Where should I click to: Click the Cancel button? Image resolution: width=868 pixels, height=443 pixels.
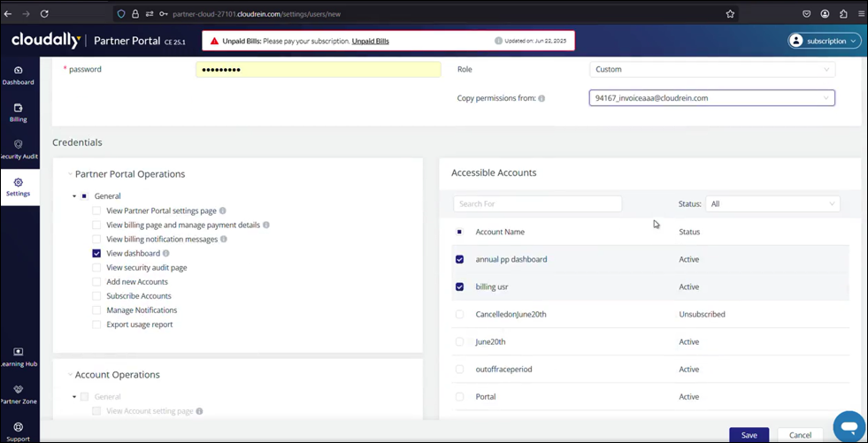[x=800, y=435]
